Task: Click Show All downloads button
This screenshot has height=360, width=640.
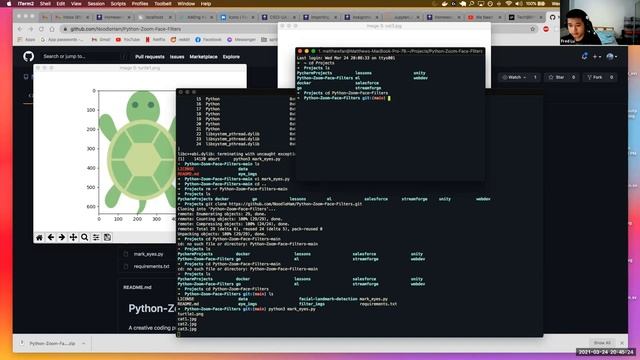Action: click(602, 343)
